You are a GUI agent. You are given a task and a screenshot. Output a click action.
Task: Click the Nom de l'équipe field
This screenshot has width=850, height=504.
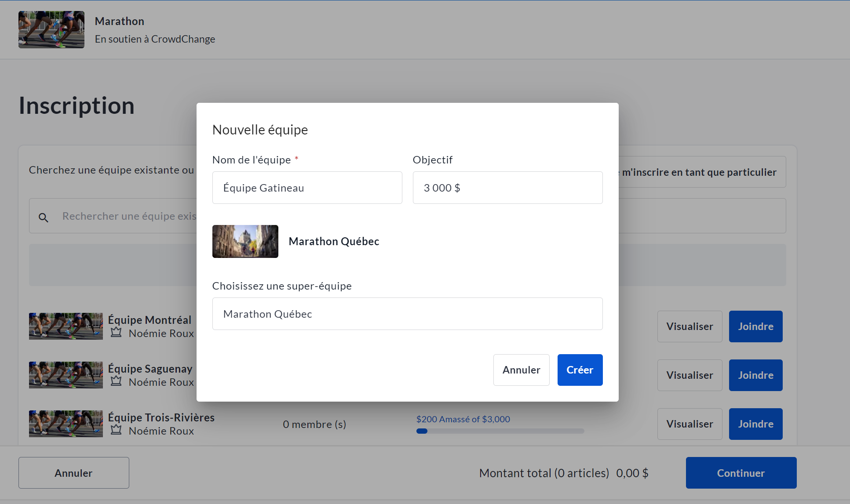coord(307,188)
